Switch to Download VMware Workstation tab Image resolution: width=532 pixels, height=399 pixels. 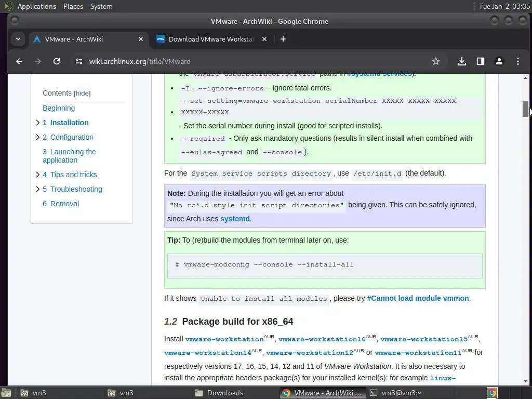(211, 39)
